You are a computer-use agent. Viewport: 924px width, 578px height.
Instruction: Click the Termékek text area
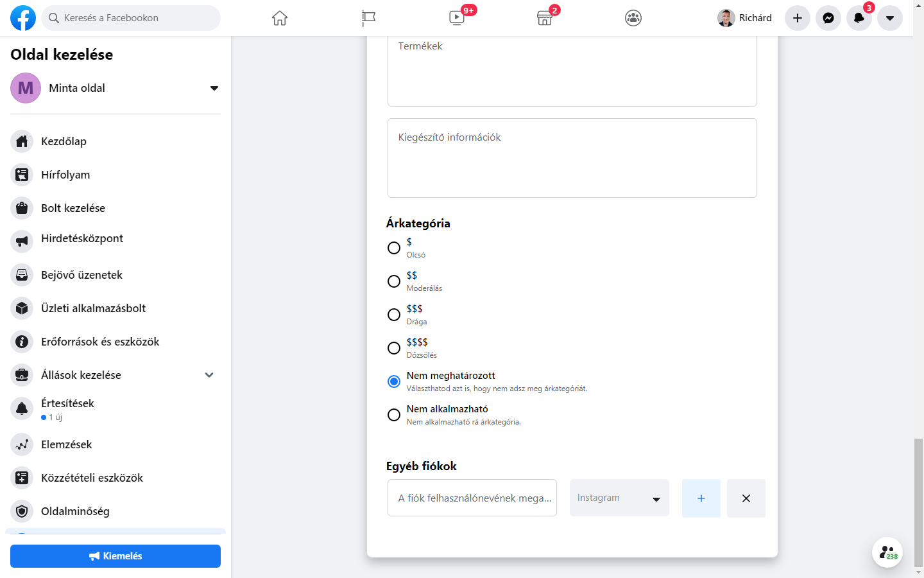[x=572, y=71]
